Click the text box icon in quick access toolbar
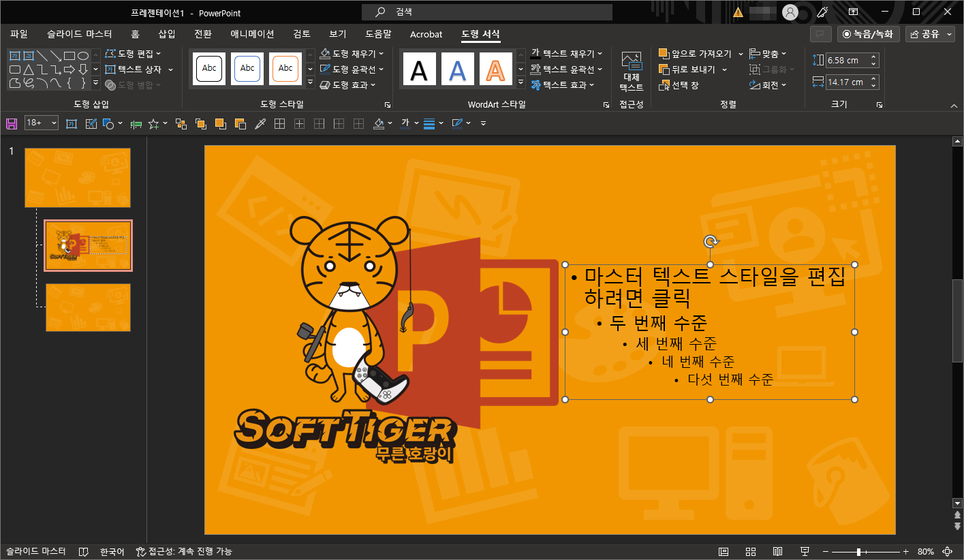964x560 pixels. click(72, 123)
